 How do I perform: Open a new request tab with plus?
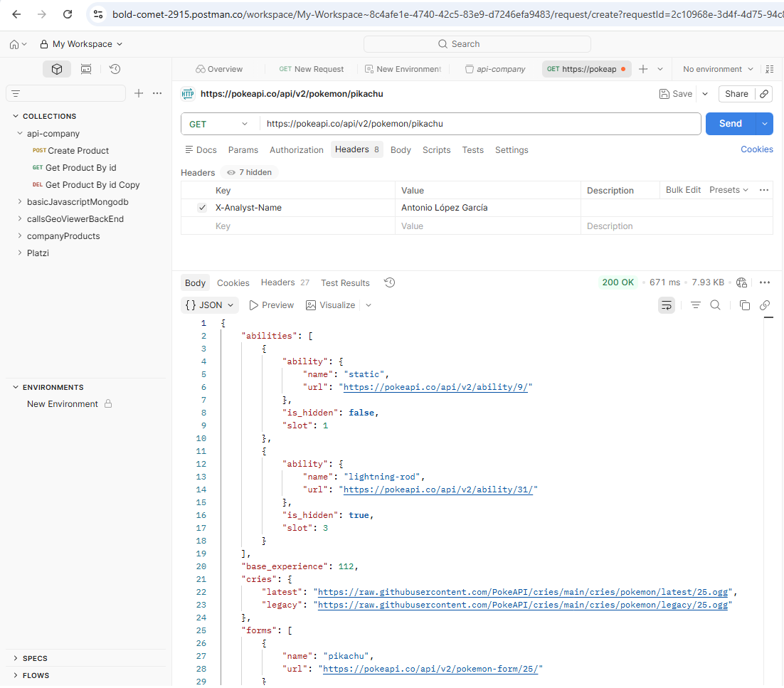click(644, 69)
